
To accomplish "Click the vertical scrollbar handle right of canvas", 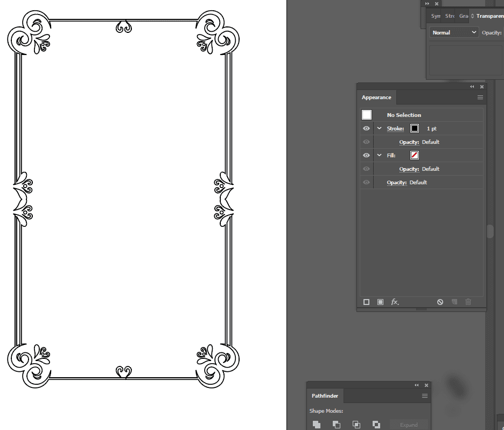I will 490,231.
